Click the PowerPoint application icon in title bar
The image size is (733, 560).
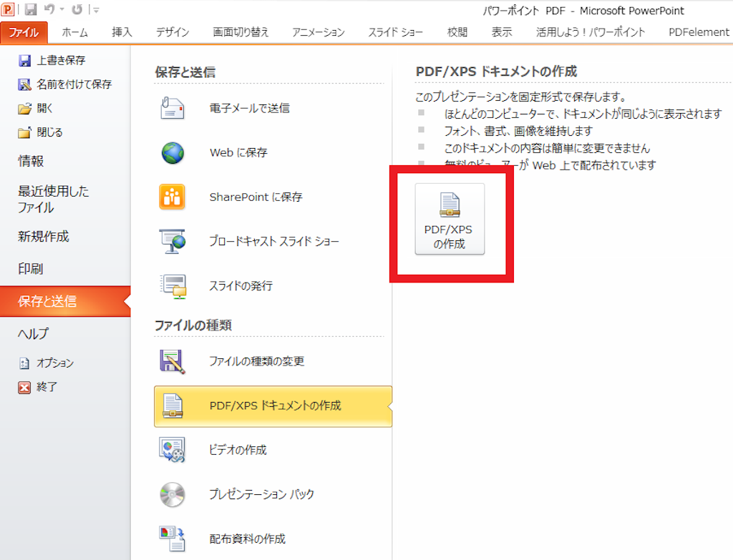point(8,9)
